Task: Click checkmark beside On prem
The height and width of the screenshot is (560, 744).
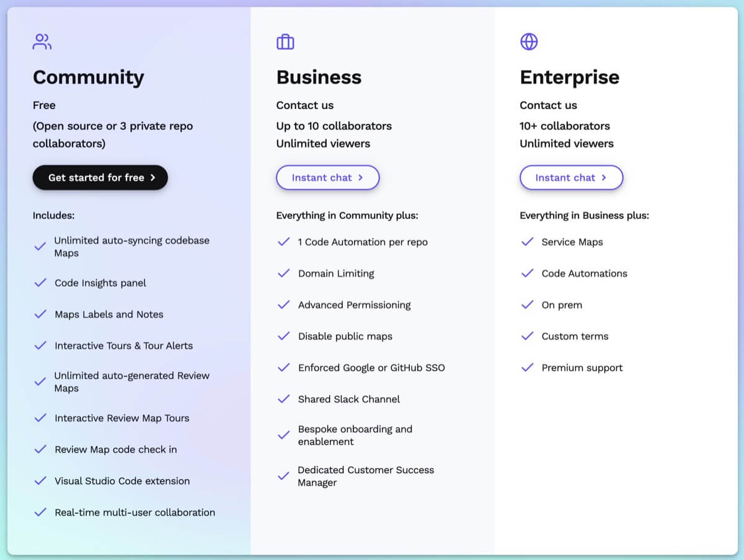Action: [x=528, y=305]
